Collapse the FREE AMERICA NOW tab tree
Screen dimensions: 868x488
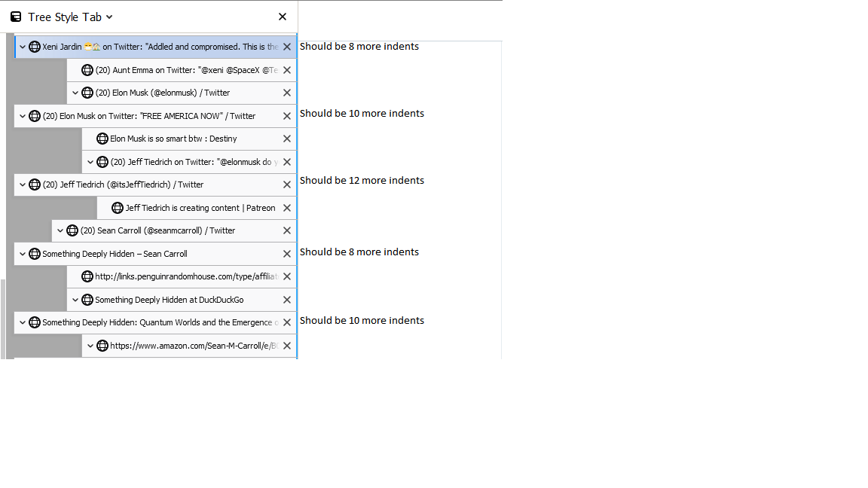click(x=22, y=116)
